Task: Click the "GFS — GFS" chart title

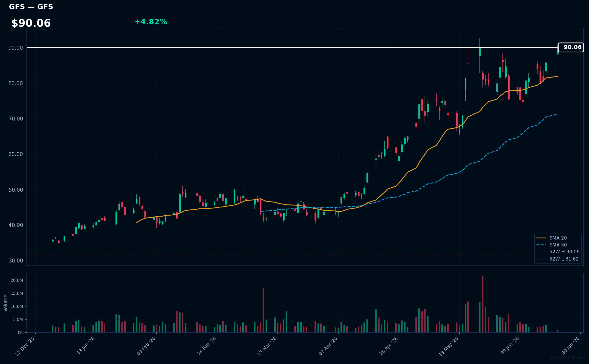Action: click(31, 7)
